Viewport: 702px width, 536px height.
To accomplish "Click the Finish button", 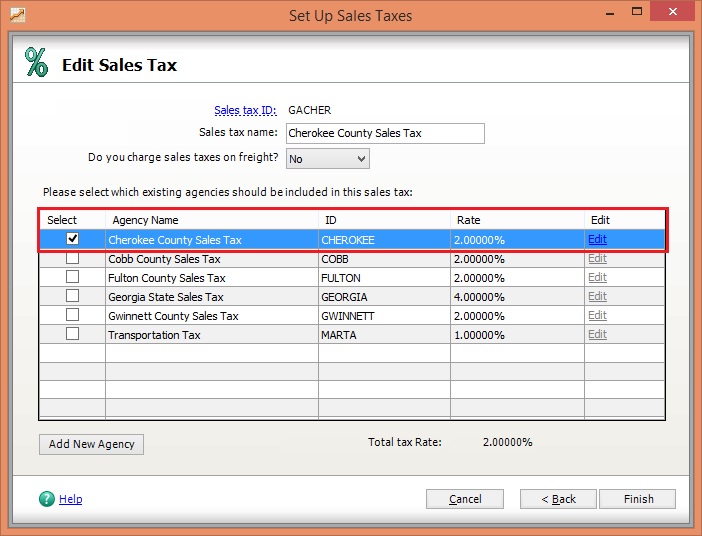I will [x=638, y=499].
